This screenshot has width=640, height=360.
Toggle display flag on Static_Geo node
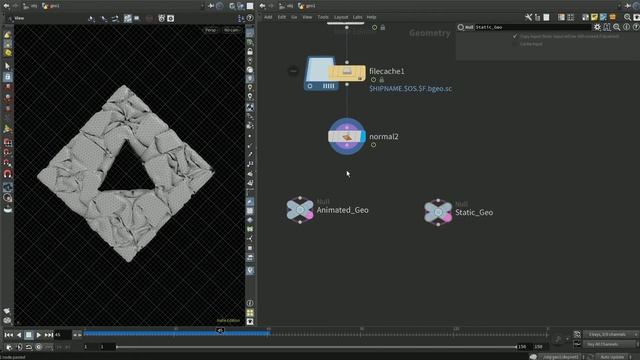[448, 218]
